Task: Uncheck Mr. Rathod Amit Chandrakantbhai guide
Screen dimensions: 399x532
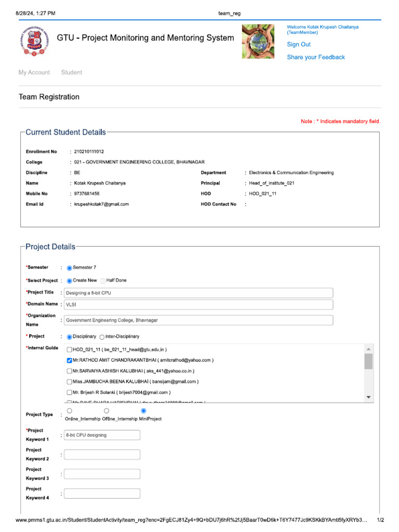Action: (70, 360)
